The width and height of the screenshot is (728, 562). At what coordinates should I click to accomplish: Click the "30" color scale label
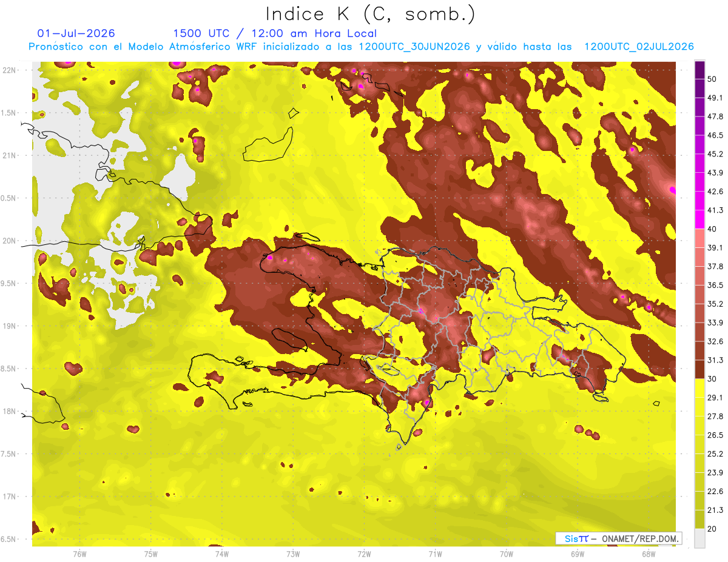[x=713, y=379]
